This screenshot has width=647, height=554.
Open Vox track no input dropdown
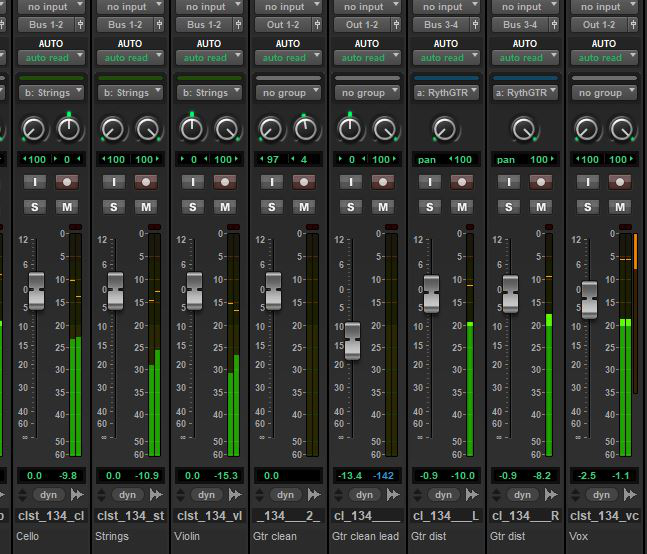point(604,7)
